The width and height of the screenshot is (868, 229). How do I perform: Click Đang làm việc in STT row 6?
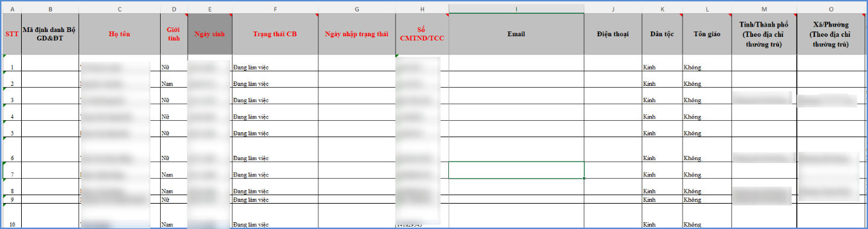point(275,149)
